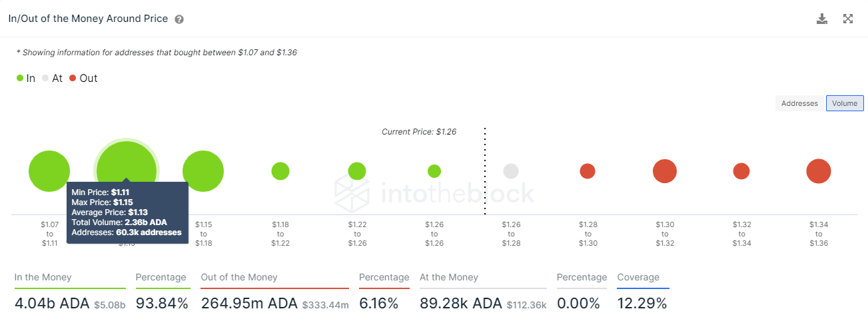
Task: Click the $1.34 to $1.36 red bubble
Action: 819,171
